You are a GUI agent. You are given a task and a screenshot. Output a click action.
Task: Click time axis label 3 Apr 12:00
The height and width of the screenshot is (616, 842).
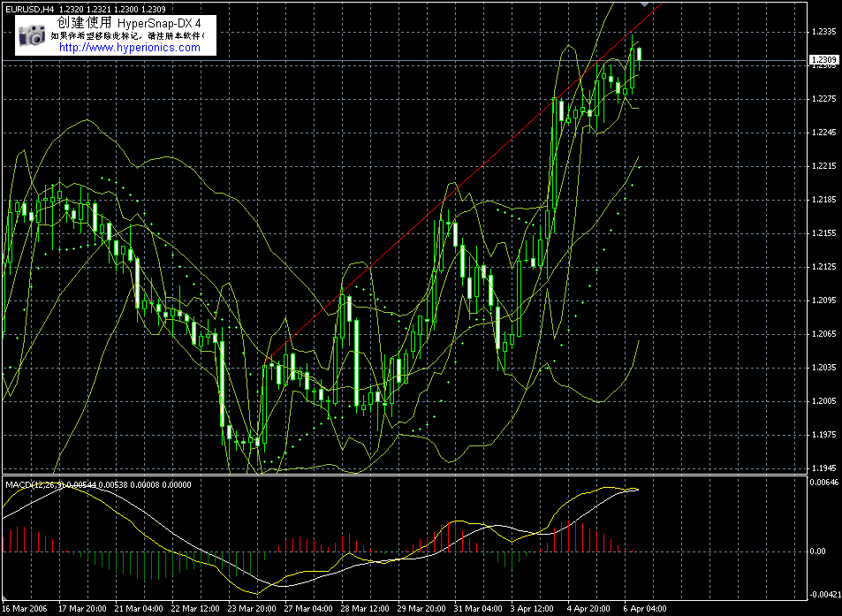pos(532,608)
